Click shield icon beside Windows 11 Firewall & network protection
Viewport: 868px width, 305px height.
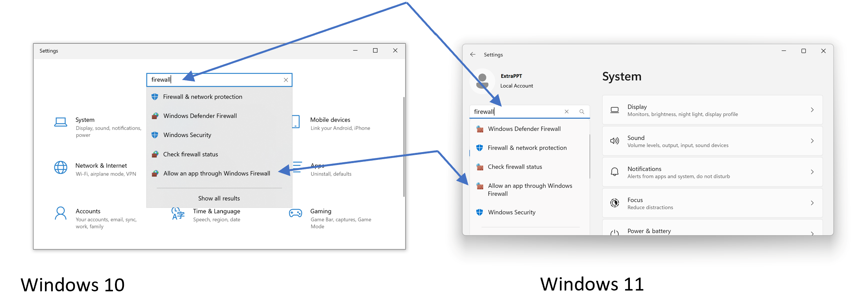(480, 148)
